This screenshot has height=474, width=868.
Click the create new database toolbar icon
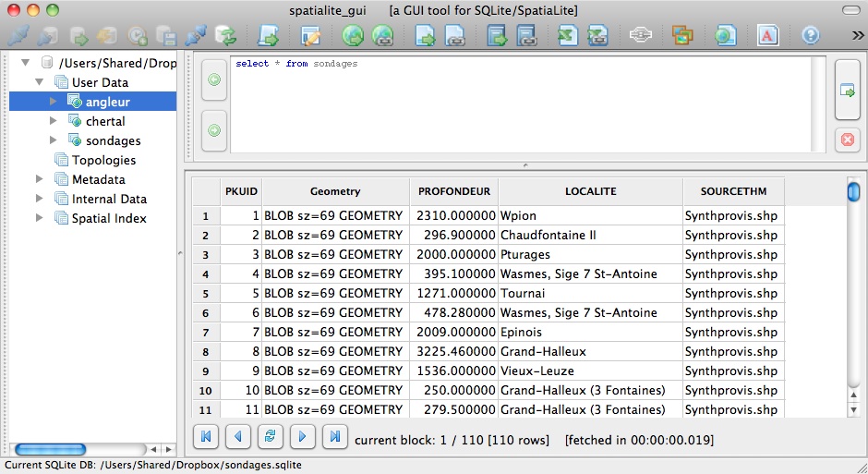[x=48, y=36]
